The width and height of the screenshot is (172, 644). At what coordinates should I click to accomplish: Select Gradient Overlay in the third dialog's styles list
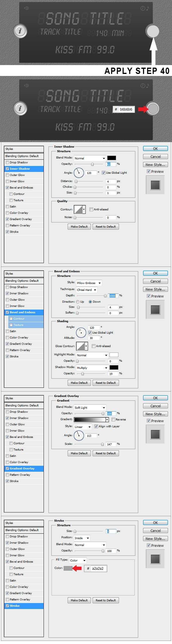coord(24,469)
